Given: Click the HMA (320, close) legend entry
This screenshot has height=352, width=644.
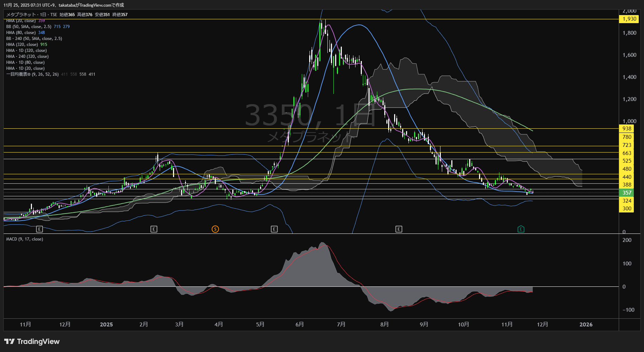Looking at the screenshot, I should pyautogui.click(x=22, y=45).
